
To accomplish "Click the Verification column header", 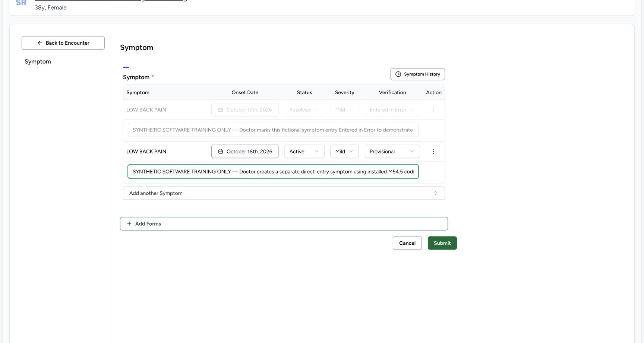I will point(392,92).
